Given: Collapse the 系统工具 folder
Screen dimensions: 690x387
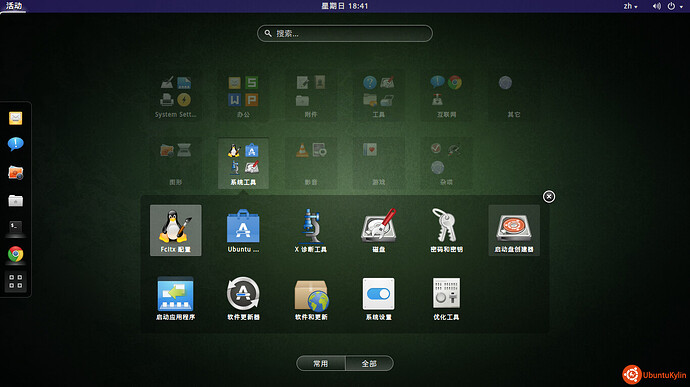Looking at the screenshot, I should click(x=243, y=163).
